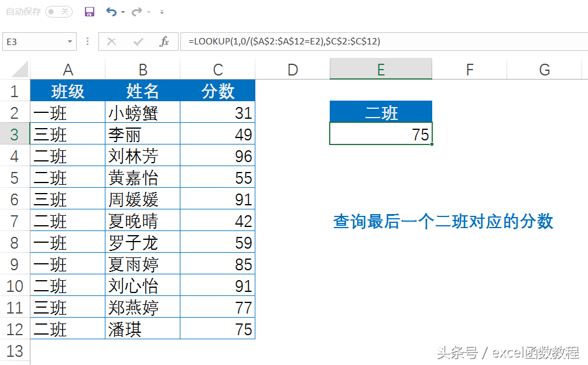Select the cell with 潘琪
Screen dimensions: 588x365
coord(143,329)
